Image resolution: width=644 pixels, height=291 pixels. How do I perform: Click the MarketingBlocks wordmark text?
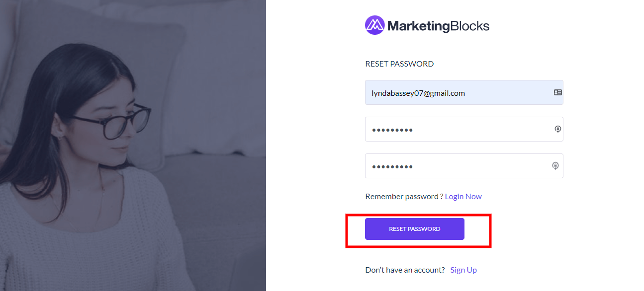(438, 26)
